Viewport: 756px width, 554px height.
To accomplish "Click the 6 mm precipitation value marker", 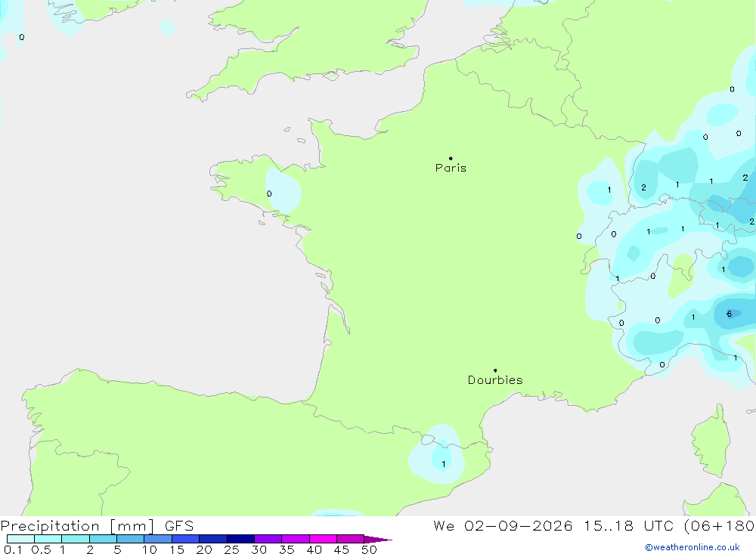I will [x=729, y=314].
